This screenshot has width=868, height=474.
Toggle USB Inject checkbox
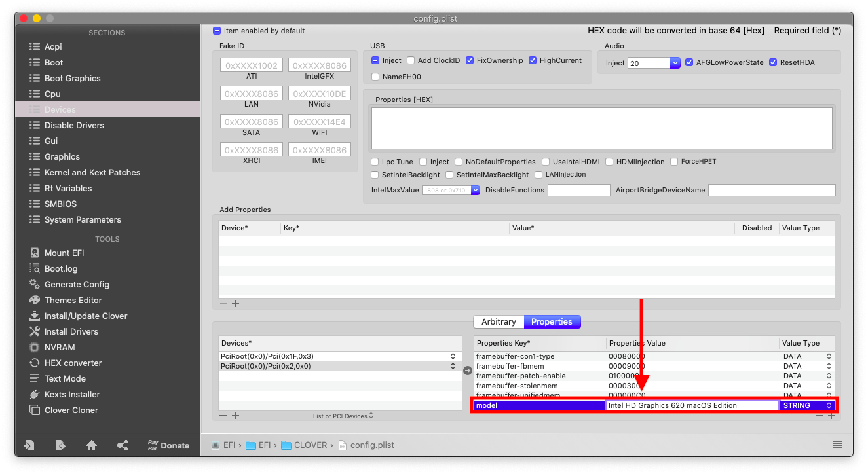(375, 60)
